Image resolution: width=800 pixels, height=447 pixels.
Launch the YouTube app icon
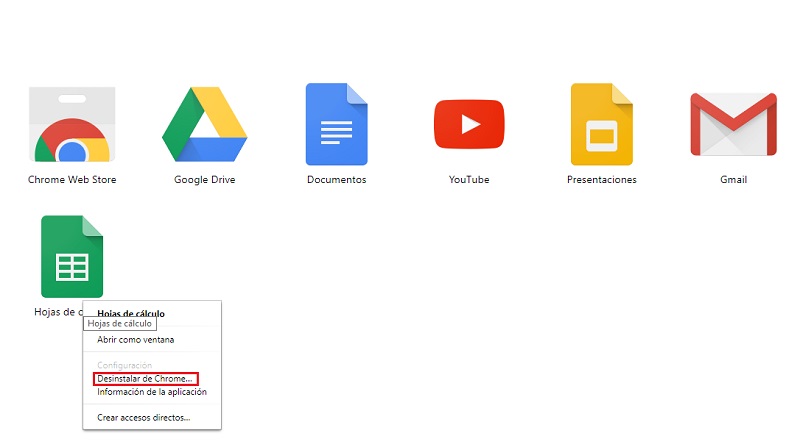[469, 124]
